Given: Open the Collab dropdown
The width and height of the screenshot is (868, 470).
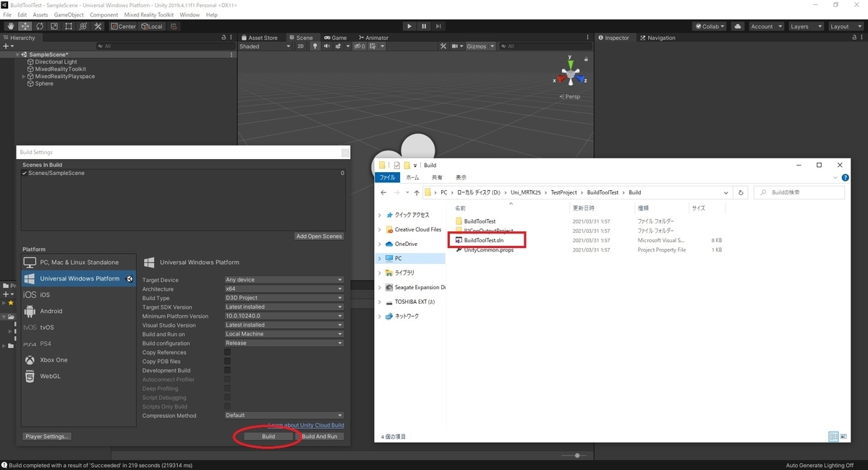Looking at the screenshot, I should [x=710, y=26].
